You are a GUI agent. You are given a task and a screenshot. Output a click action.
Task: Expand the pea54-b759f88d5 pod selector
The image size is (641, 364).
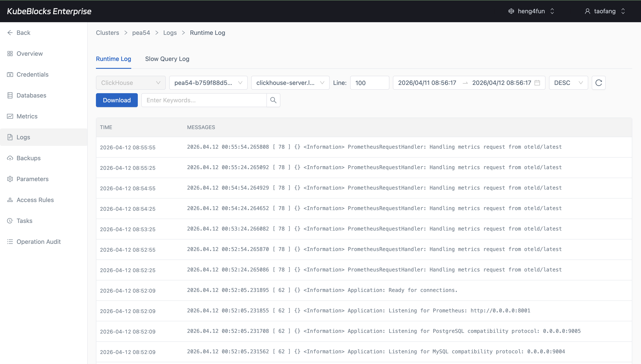[208, 83]
